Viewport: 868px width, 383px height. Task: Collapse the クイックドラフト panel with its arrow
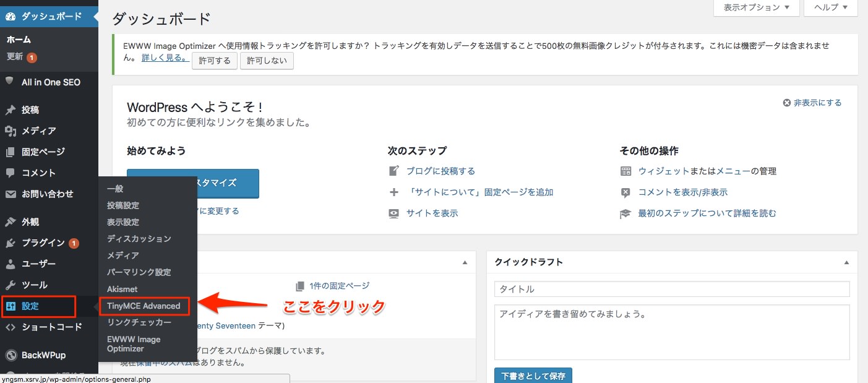[x=846, y=262]
